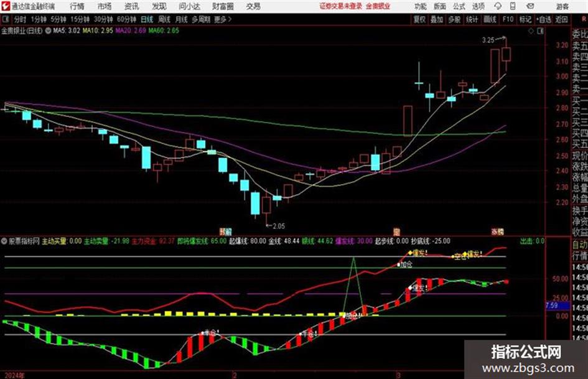588x379 pixels.
Task: Click the 游客 user label
Action: pyautogui.click(x=562, y=6)
